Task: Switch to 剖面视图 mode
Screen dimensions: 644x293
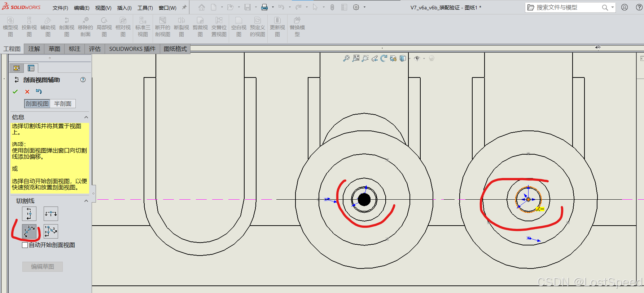Action: 37,104
